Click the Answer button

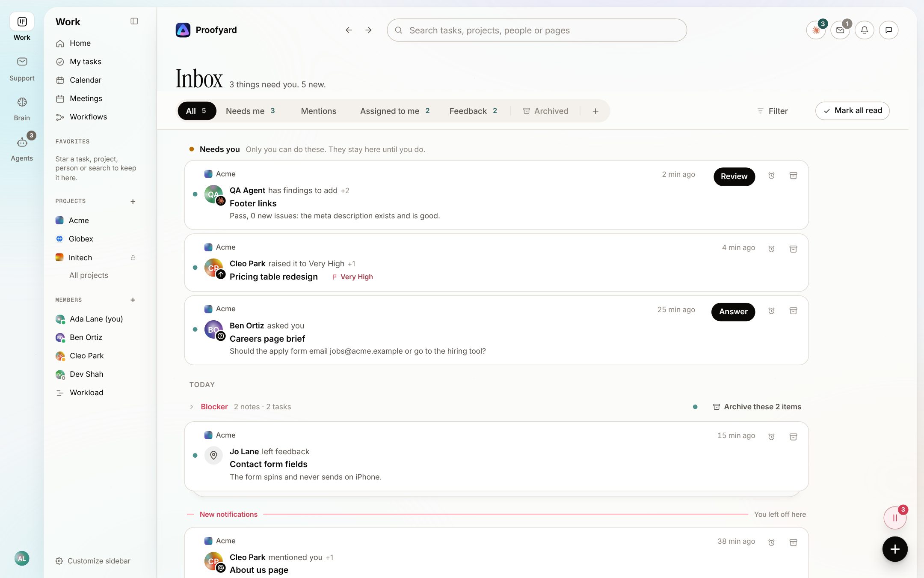[733, 312]
